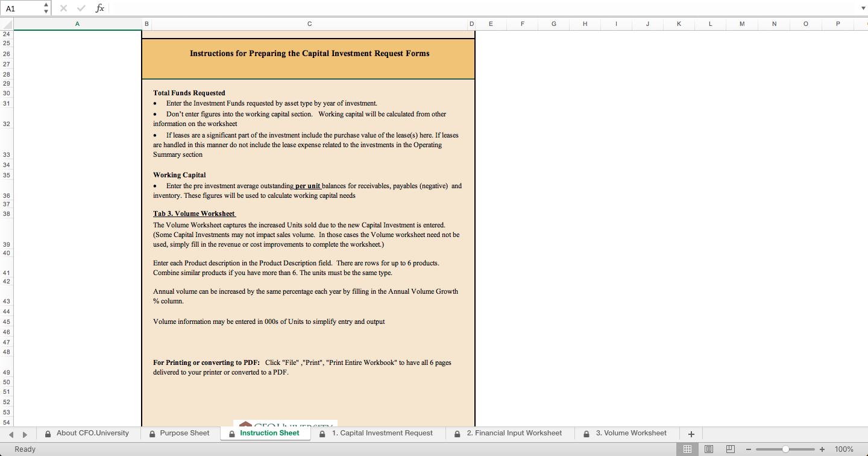Click the Tab 3. Volume Worksheet heading

pos(194,214)
